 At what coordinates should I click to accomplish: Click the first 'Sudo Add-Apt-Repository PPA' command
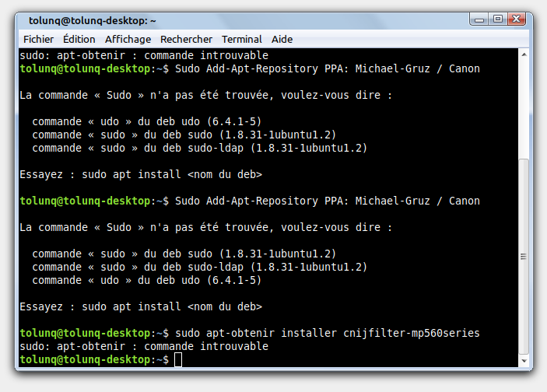[x=328, y=68]
